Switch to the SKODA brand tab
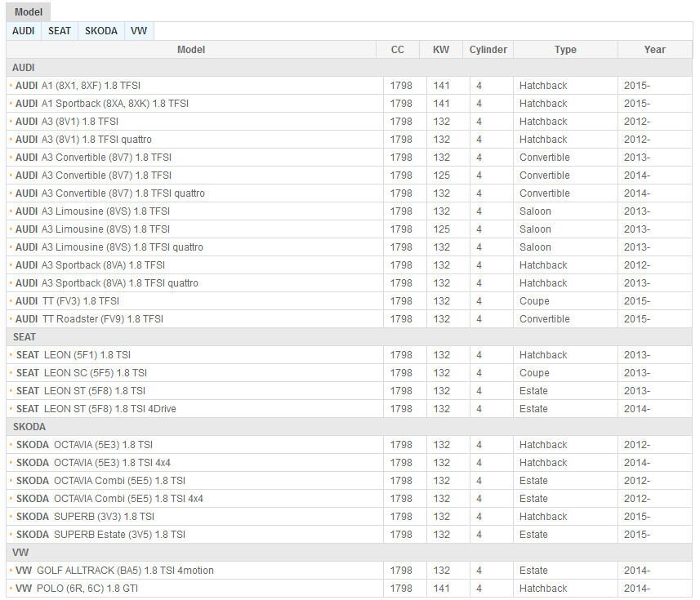Image resolution: width=700 pixels, height=600 pixels. [x=101, y=31]
